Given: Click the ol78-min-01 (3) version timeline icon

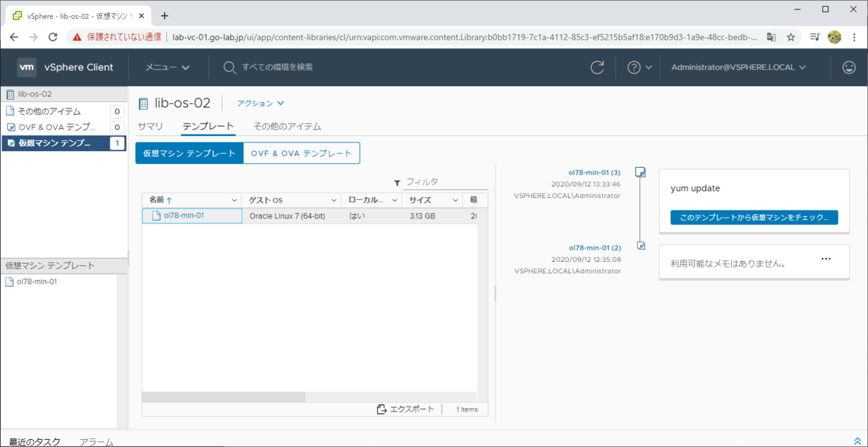Looking at the screenshot, I should 640,172.
